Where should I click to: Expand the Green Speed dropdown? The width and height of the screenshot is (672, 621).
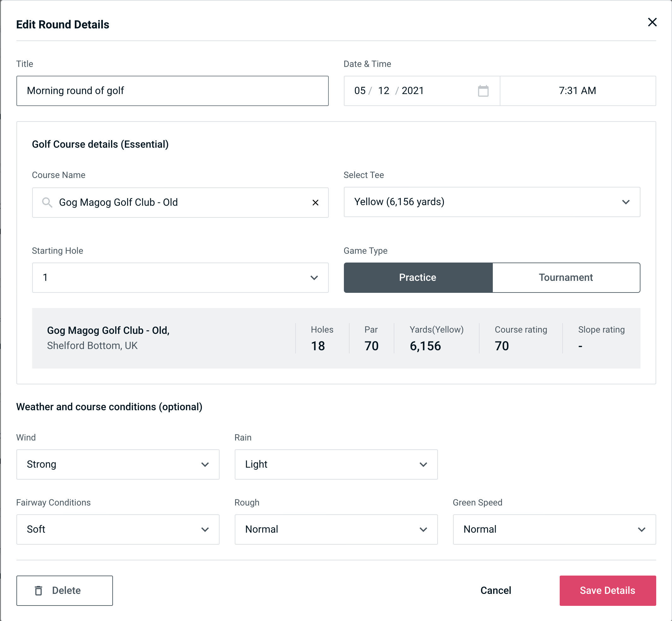554,529
